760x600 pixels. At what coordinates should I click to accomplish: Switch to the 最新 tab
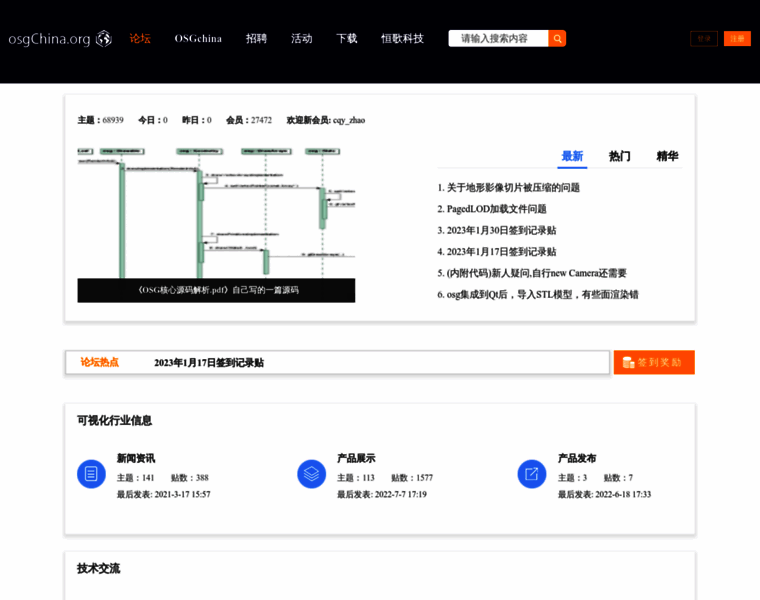point(572,156)
